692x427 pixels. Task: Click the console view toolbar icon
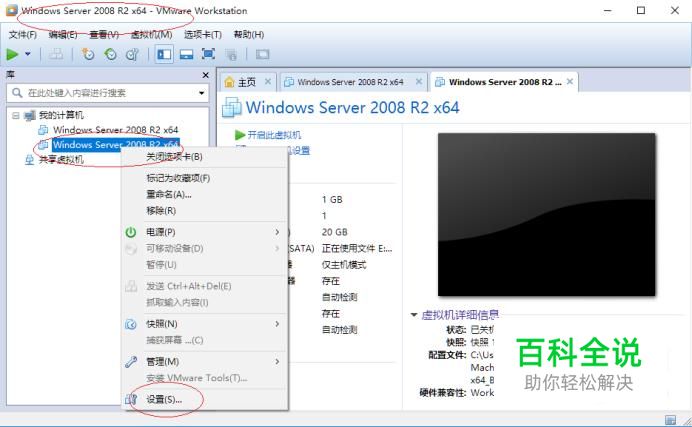point(263,54)
